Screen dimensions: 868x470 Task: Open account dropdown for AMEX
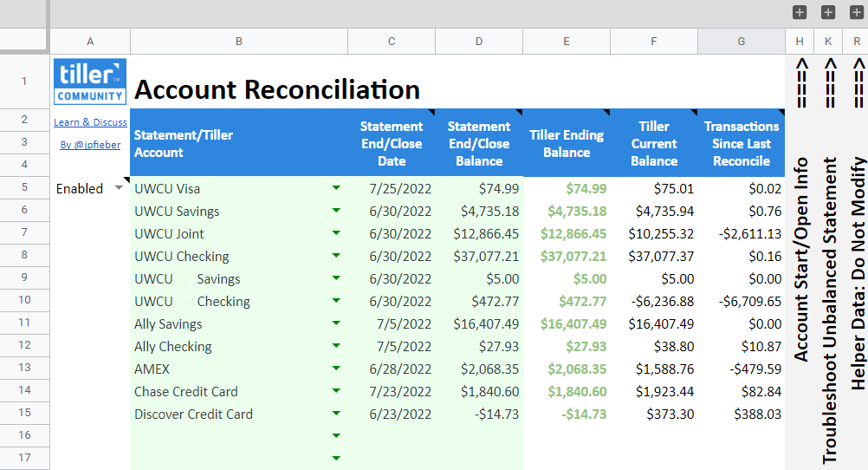click(336, 369)
